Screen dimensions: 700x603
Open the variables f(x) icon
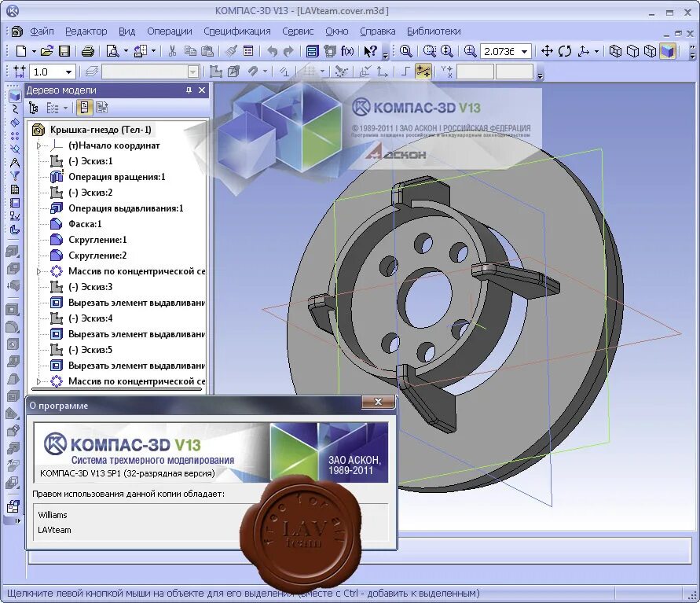(x=347, y=51)
